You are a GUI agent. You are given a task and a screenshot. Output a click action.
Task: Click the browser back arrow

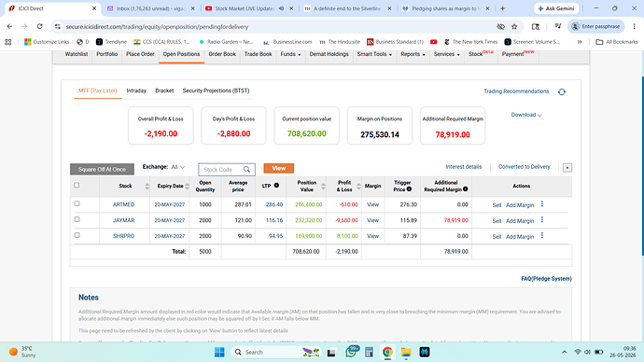click(10, 27)
